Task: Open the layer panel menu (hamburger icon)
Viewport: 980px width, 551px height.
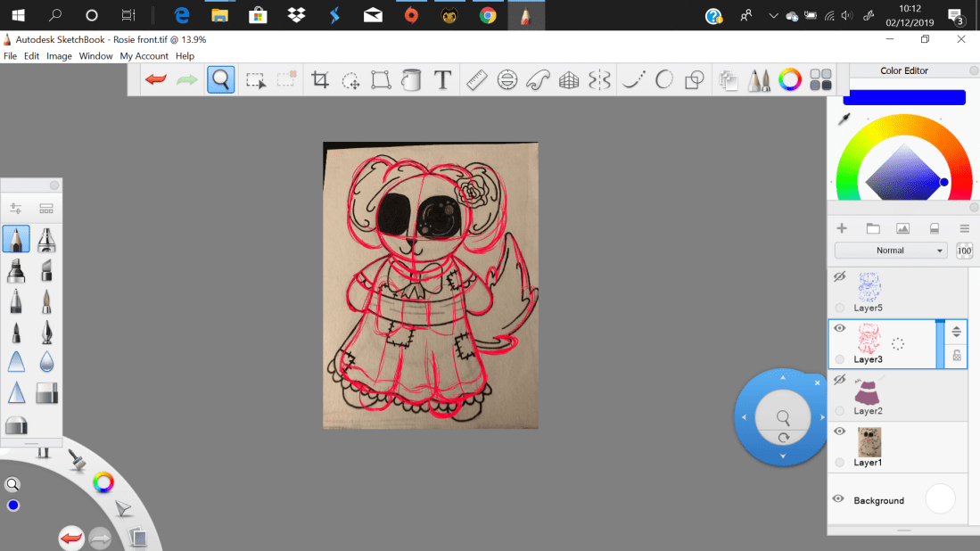Action: pyautogui.click(x=964, y=227)
